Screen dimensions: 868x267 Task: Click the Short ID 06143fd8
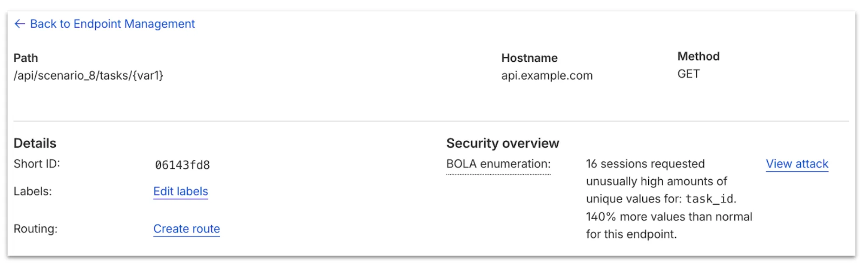tap(184, 165)
